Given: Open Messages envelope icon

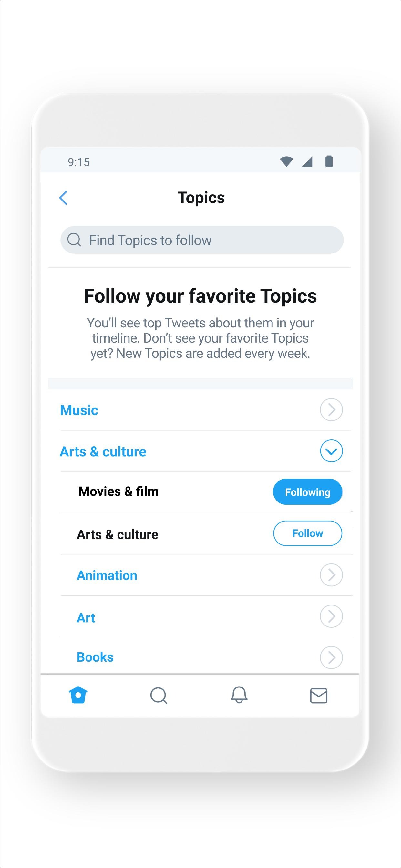Looking at the screenshot, I should click(x=318, y=696).
